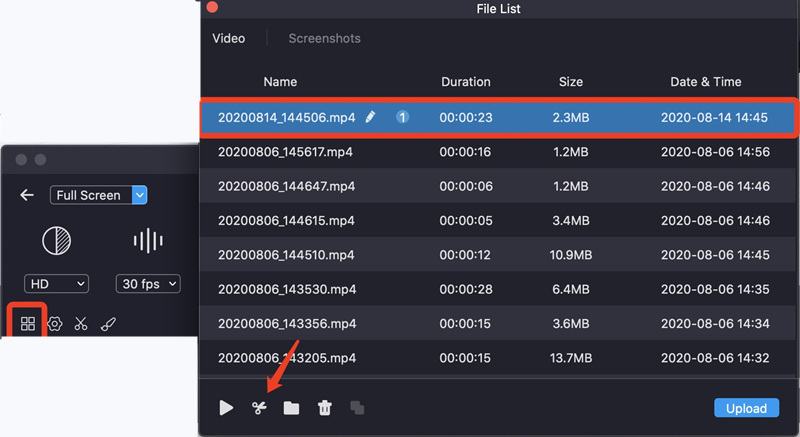Toggle the half-shaded circle display icon
The image size is (800, 437).
pyautogui.click(x=56, y=241)
